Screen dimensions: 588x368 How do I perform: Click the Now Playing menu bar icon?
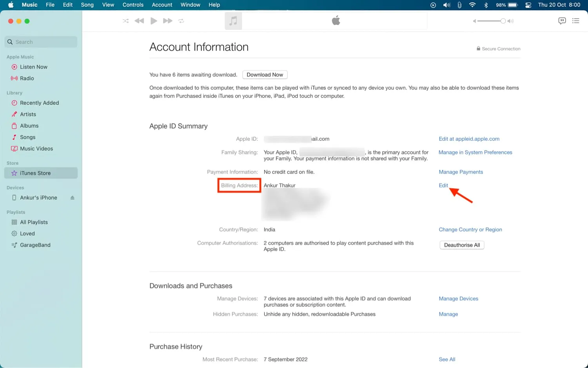[x=433, y=5]
